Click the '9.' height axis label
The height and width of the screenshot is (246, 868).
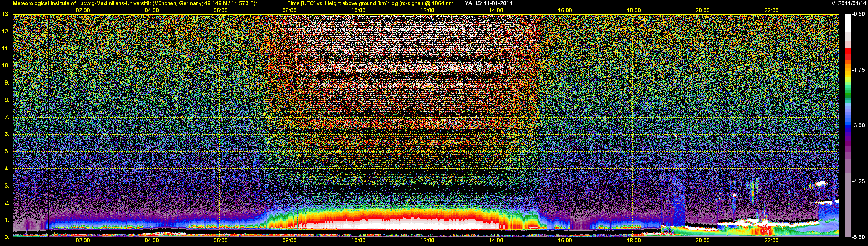[7, 83]
